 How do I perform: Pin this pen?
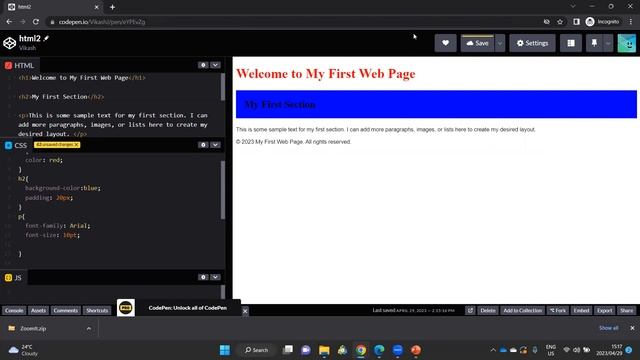594,43
